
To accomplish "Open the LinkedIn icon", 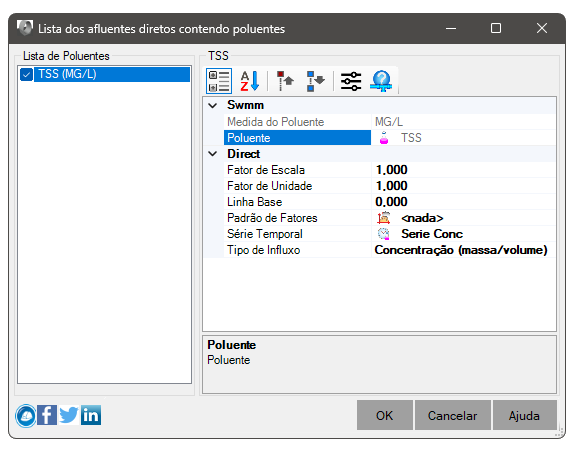I will click(x=91, y=415).
